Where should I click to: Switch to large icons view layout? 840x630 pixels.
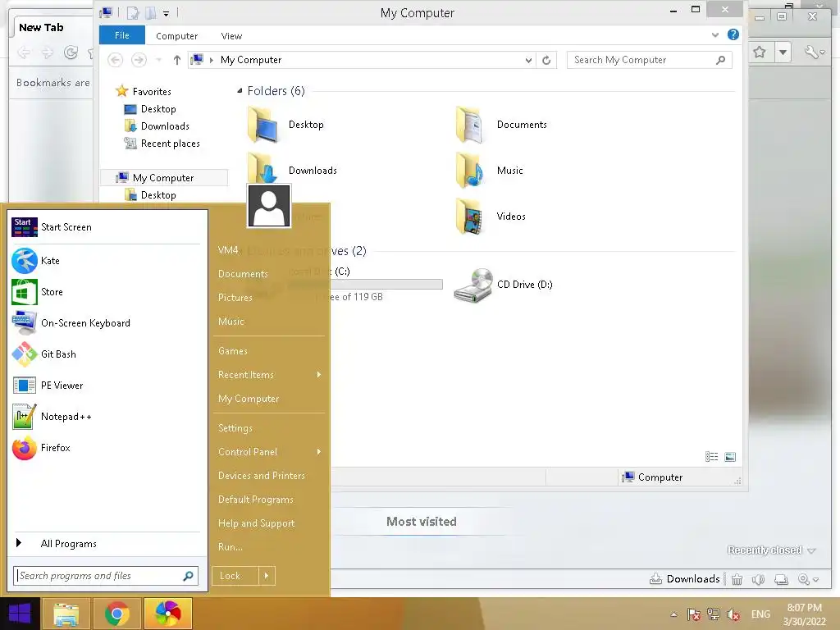pos(729,457)
